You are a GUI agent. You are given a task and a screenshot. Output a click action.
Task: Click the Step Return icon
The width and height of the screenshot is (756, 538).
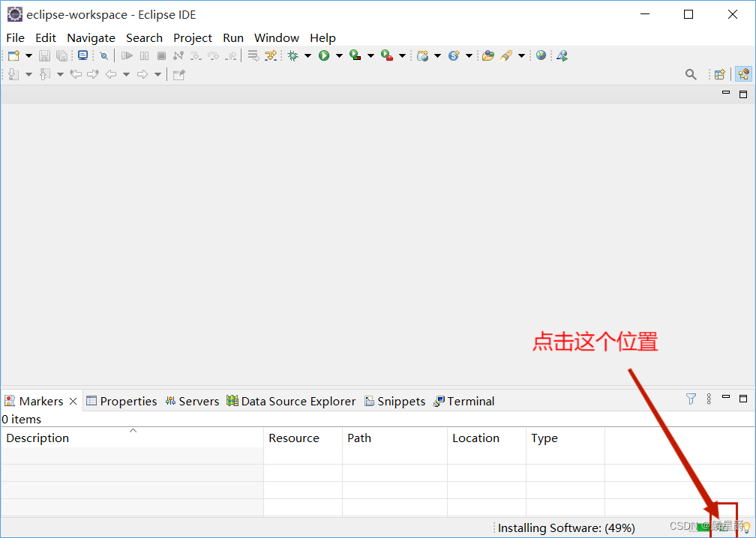click(231, 56)
